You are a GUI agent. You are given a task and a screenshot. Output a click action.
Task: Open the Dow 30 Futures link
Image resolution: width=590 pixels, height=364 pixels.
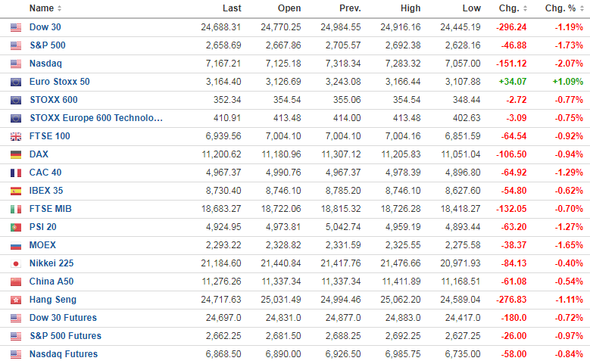coord(63,318)
